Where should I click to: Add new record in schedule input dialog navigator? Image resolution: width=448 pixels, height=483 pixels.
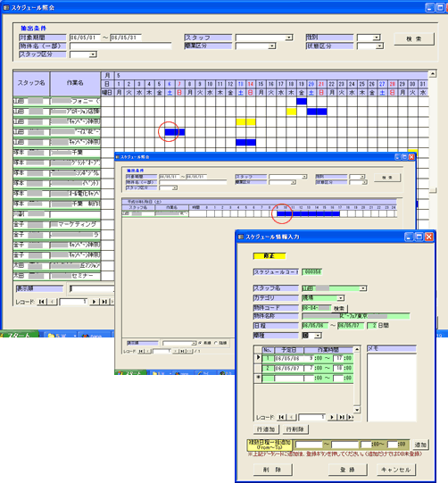pyautogui.click(x=351, y=417)
